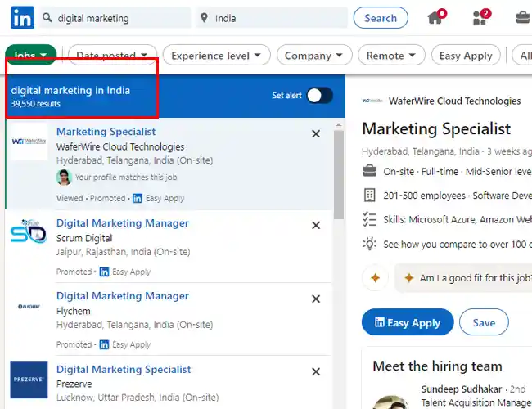
Task: Dismiss the Marketing Specialist job card
Action: click(x=316, y=133)
